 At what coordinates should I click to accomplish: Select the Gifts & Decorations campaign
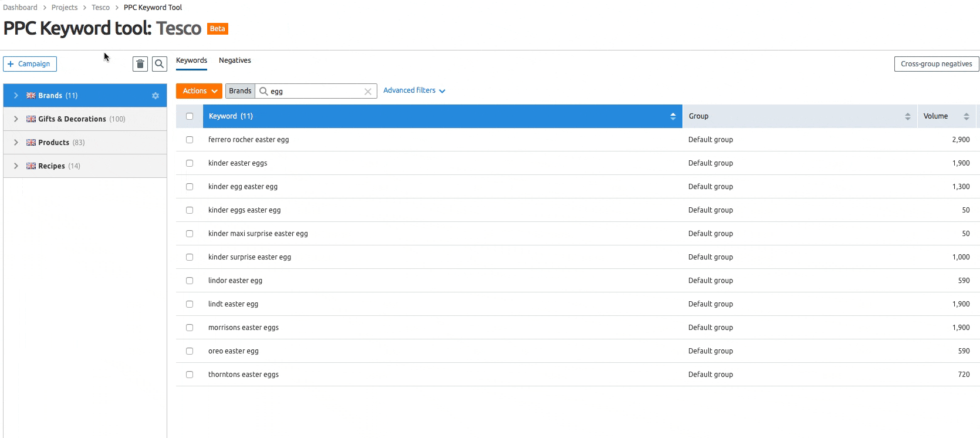click(x=85, y=119)
